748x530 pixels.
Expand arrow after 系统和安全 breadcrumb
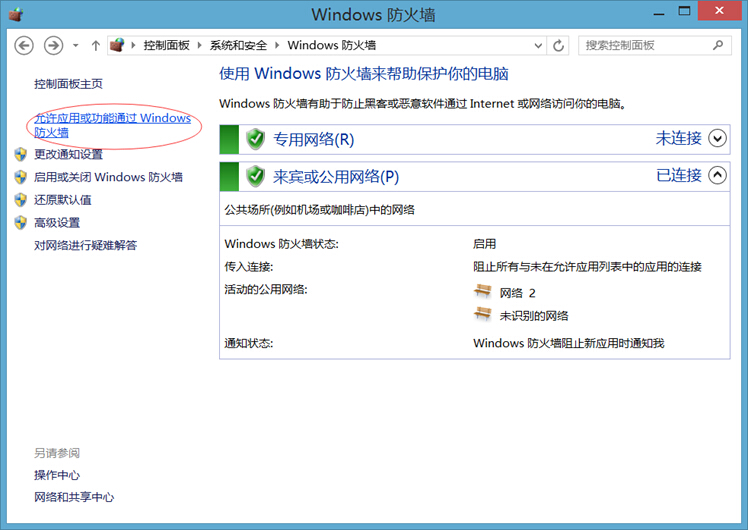277,45
